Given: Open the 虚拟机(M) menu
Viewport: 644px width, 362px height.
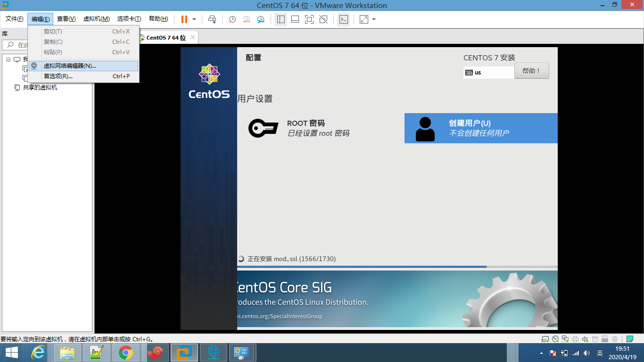Looking at the screenshot, I should [96, 19].
